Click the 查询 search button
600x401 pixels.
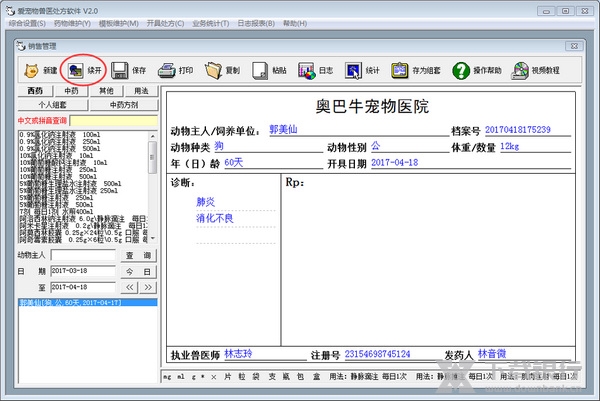point(138,256)
